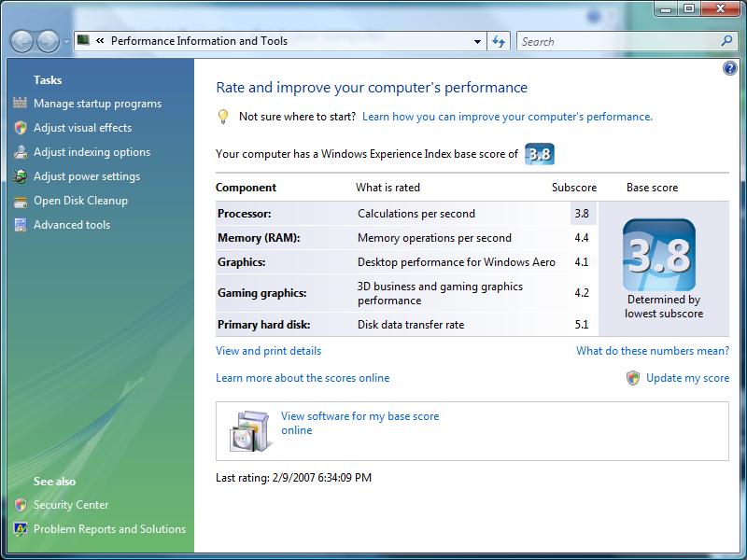Click the Adjust power settings icon

point(20,176)
